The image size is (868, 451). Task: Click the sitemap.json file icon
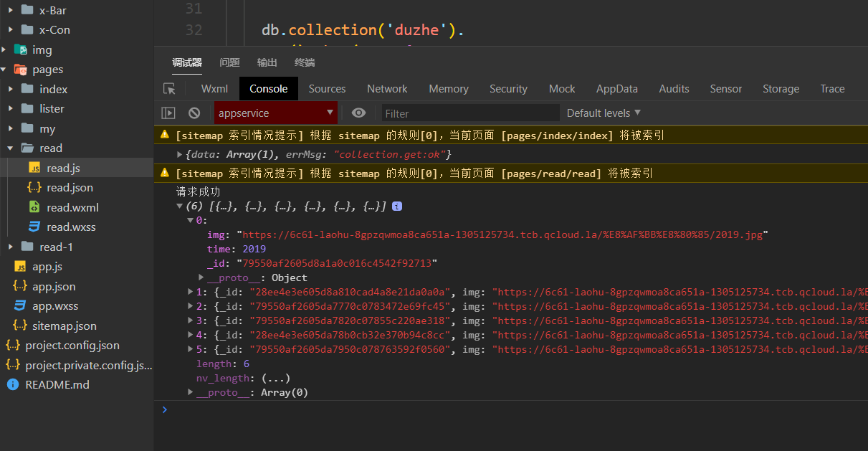click(x=20, y=326)
